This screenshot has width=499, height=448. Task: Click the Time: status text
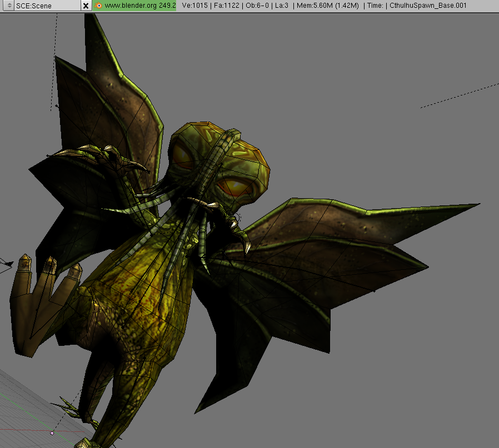pos(376,6)
